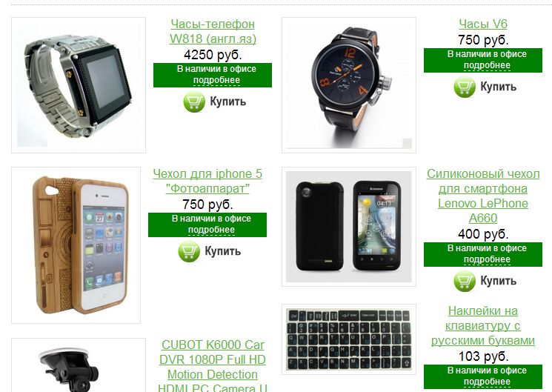
Task: Click the cart icon for Часы V6
Action: coord(465,87)
